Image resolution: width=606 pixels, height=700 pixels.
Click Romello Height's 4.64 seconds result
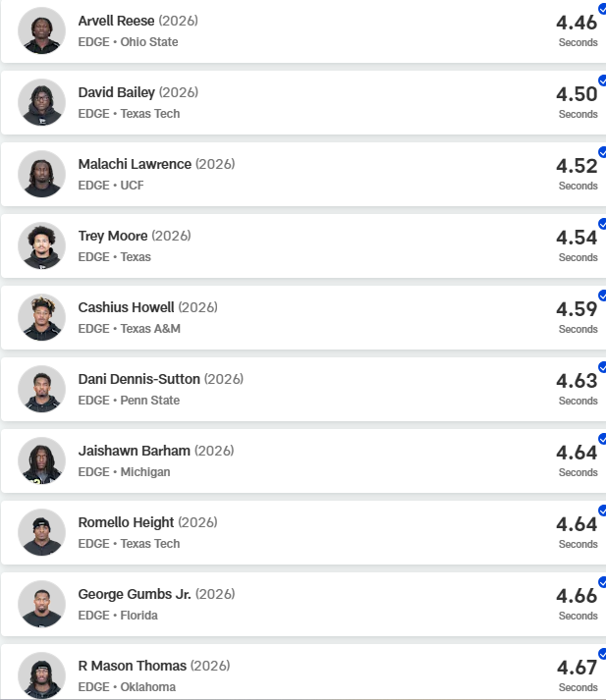[576, 522]
